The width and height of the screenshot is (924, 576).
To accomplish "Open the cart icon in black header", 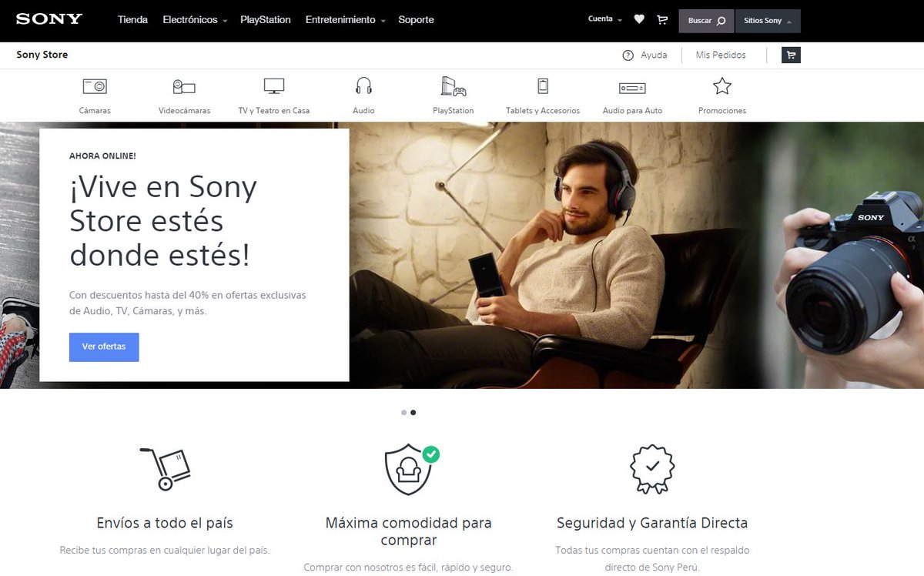I will 662,20.
